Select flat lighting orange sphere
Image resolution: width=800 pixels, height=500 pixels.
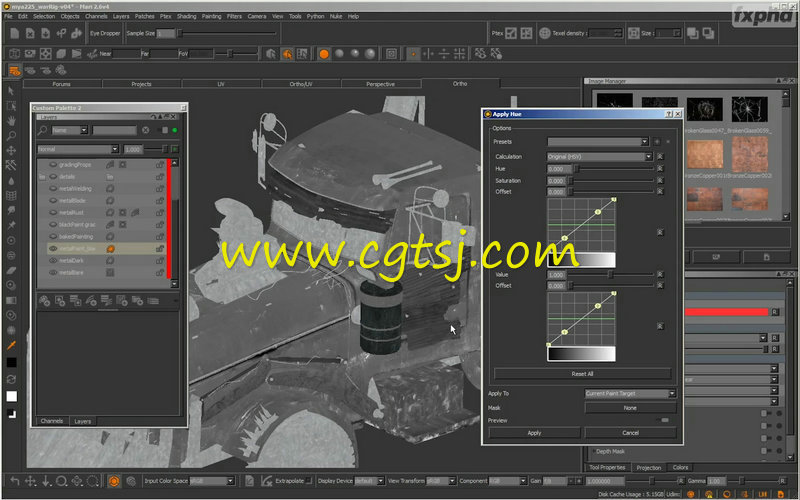tap(323, 54)
